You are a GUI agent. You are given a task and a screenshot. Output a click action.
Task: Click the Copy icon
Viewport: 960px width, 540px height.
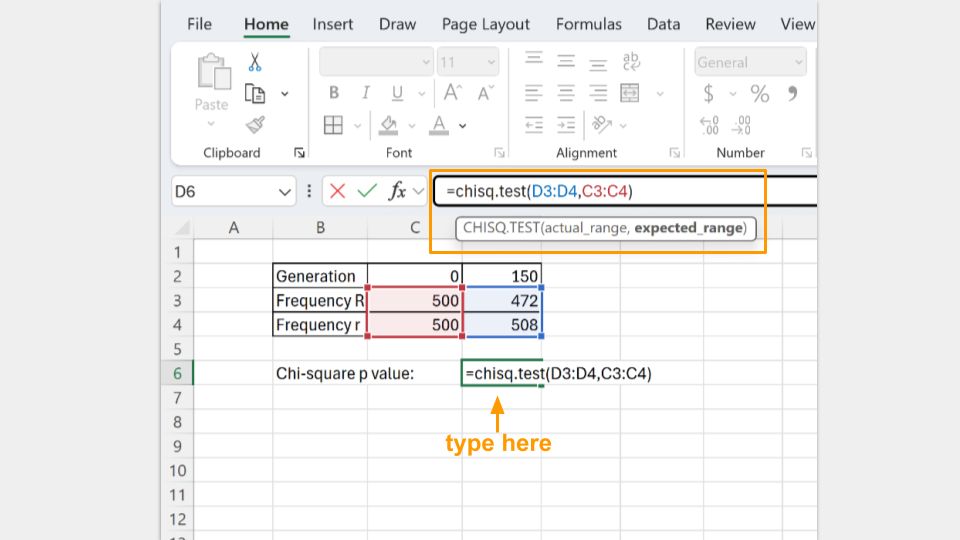click(255, 94)
